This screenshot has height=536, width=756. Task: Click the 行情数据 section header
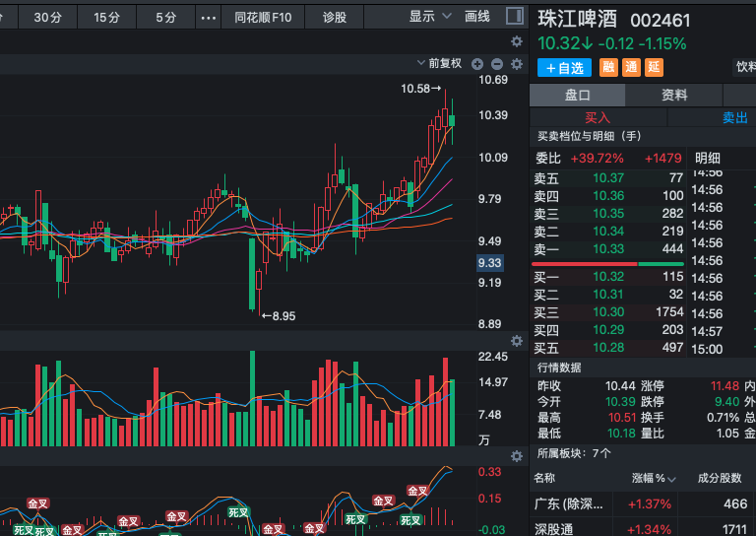(x=559, y=368)
